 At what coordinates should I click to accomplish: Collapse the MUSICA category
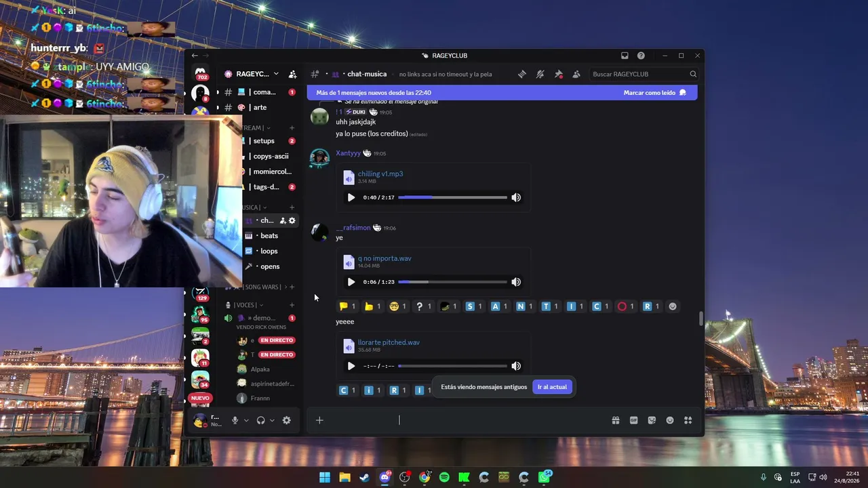click(x=254, y=207)
